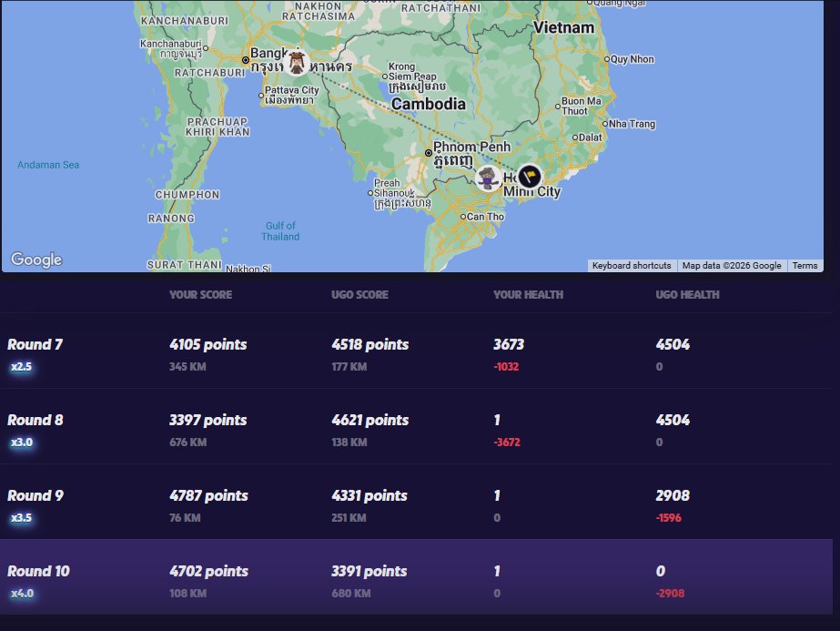
Task: Click the 108 KM distance
Action: [x=188, y=594]
